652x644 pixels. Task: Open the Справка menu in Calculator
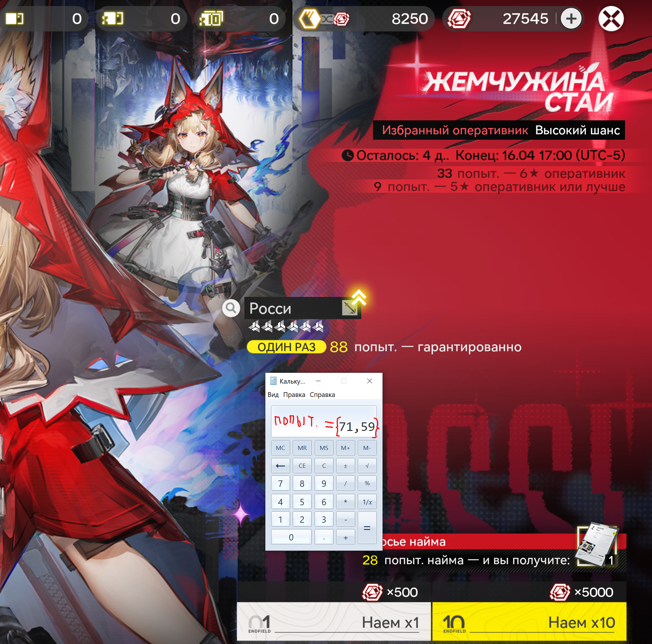click(x=322, y=395)
